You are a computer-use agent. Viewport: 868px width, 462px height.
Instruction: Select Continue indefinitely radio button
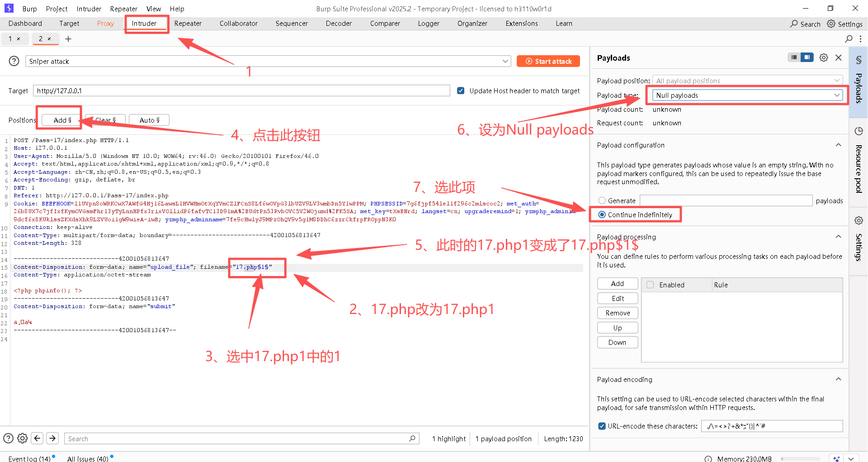click(602, 214)
